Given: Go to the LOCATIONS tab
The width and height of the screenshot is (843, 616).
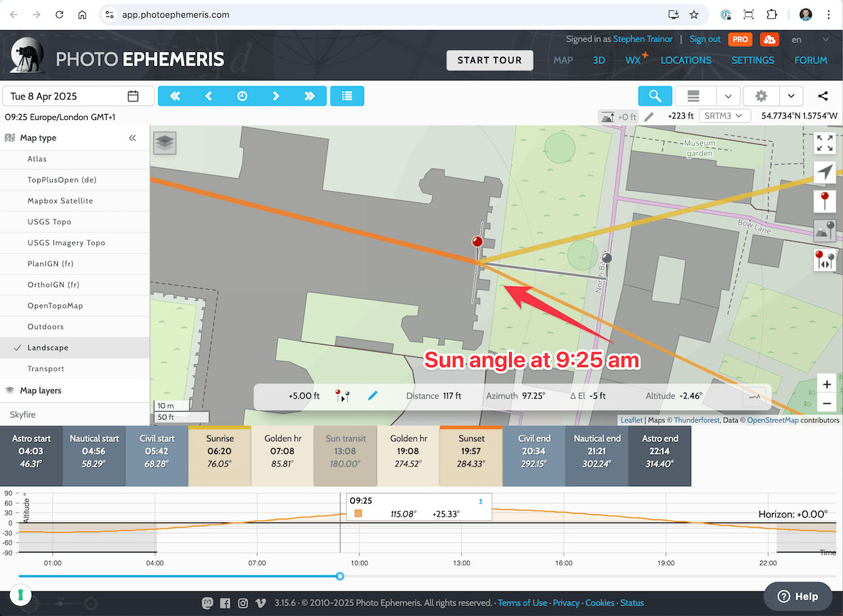Looking at the screenshot, I should tap(686, 60).
